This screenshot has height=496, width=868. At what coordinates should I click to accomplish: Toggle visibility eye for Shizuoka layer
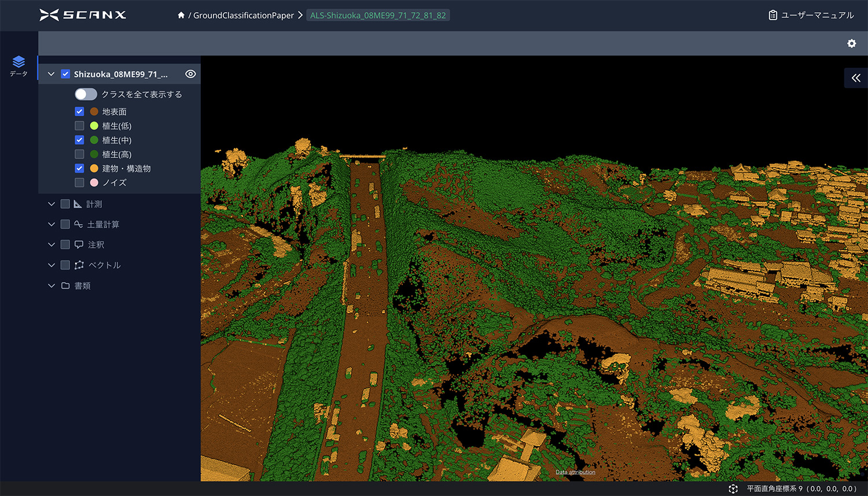click(190, 74)
